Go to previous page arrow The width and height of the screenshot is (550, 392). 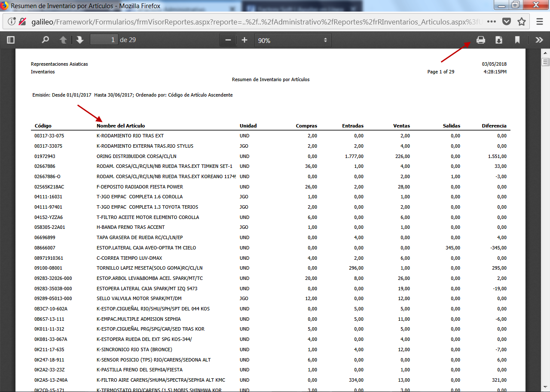coord(63,40)
